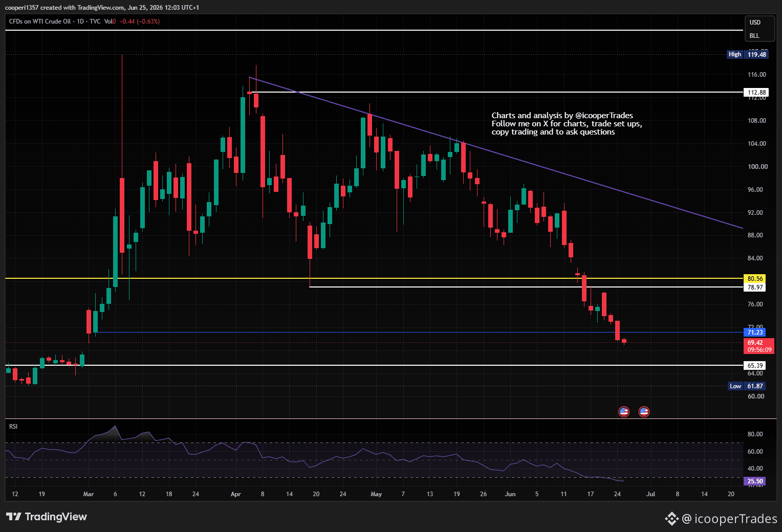Click the 09:56:09 bar countdown timer
Image resolution: width=782 pixels, height=532 pixels.
coord(759,350)
